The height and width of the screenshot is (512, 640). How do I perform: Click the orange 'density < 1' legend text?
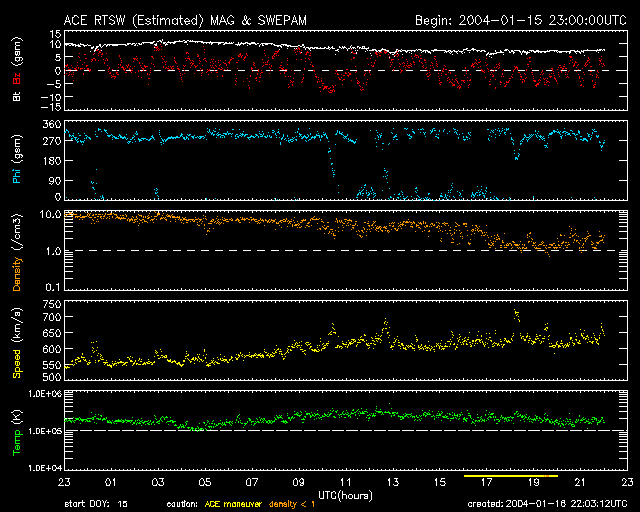291,505
